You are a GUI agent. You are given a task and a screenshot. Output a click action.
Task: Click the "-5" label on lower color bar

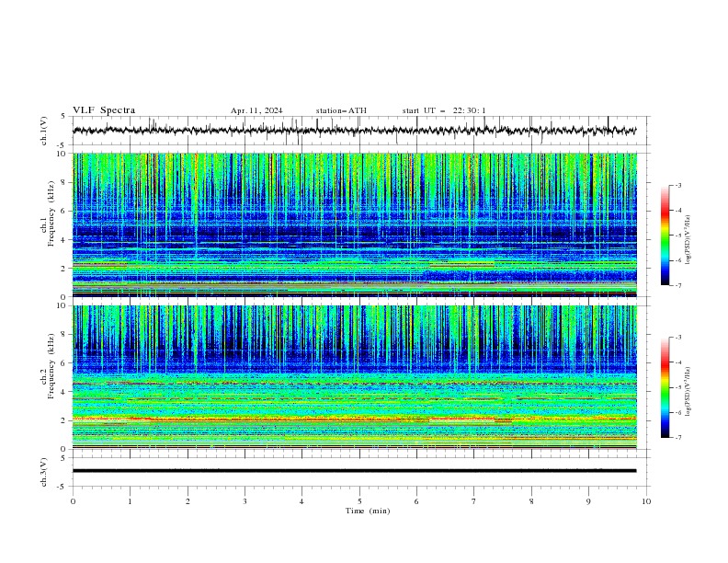678,387
